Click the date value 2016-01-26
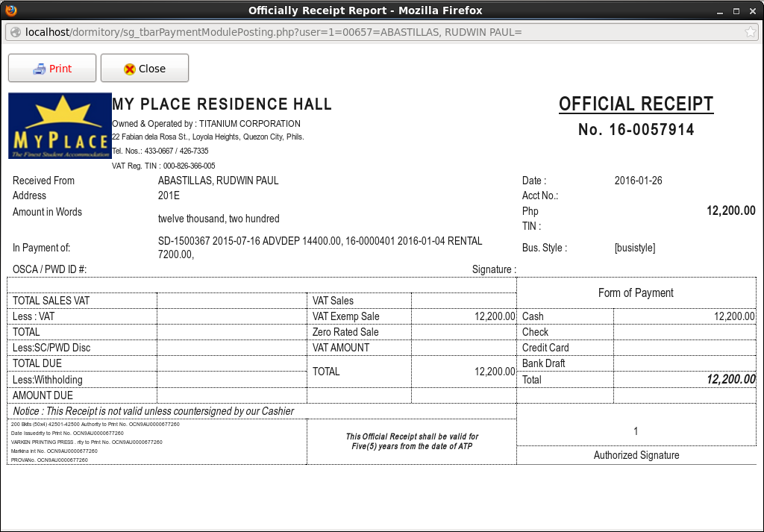Image resolution: width=764 pixels, height=532 pixels. (x=638, y=181)
